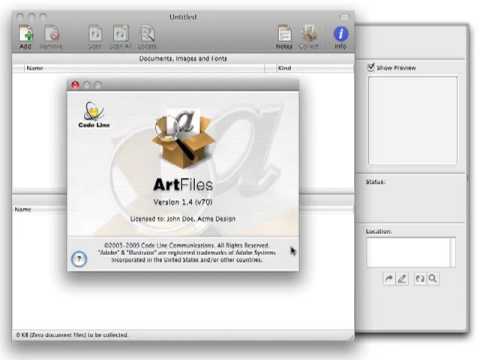Click the Untitled window title
The image size is (480, 360).
point(183,17)
